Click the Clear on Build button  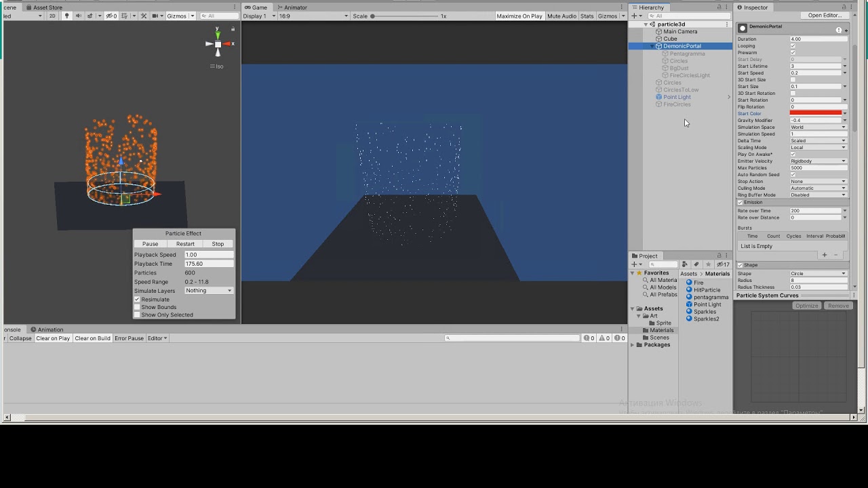(92, 338)
